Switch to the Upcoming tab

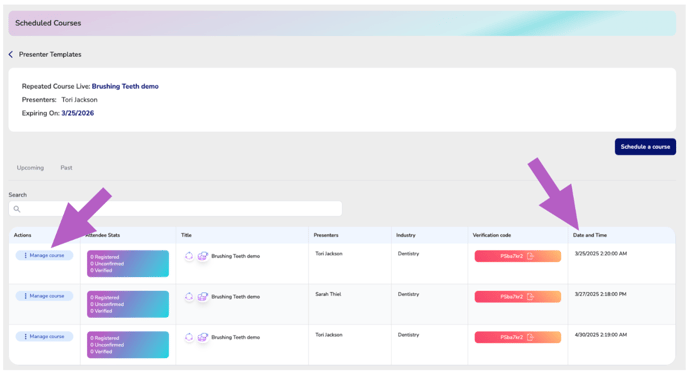(x=30, y=168)
